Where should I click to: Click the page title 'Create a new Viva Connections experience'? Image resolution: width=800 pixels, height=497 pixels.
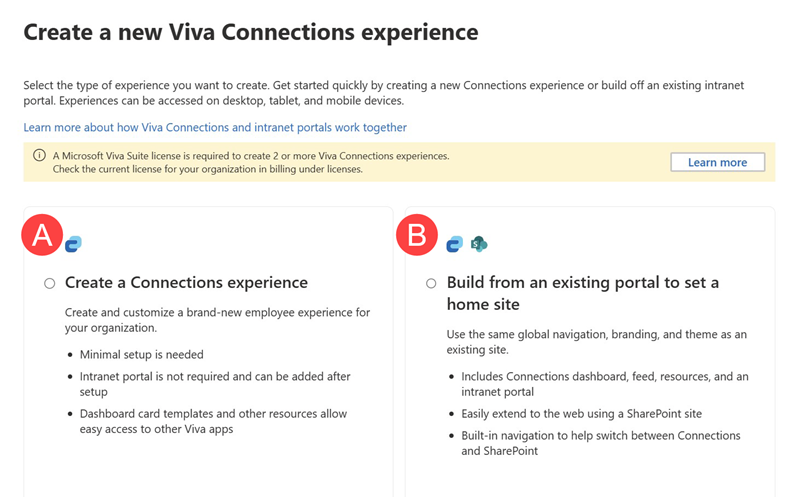[x=250, y=32]
